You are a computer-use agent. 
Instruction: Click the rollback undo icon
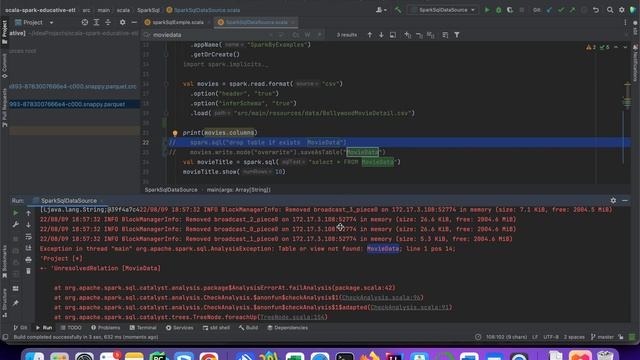coord(596,10)
